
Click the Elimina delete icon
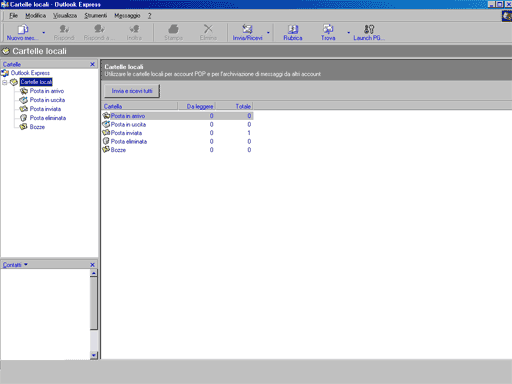pos(208,29)
